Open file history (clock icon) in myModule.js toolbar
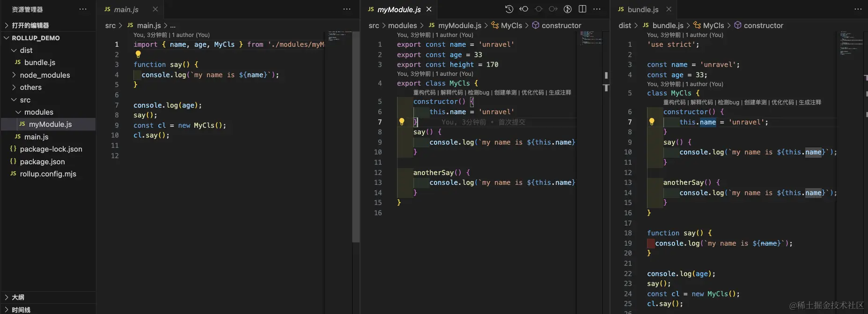The image size is (868, 314). point(509,9)
